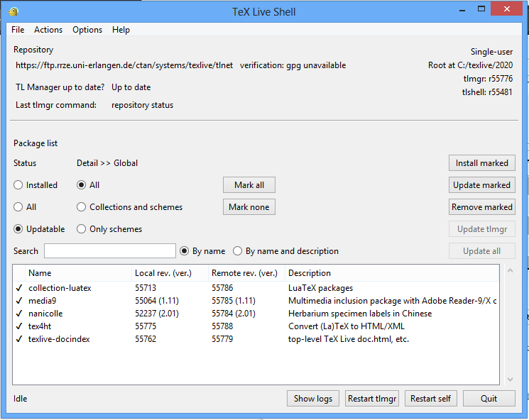The width and height of the screenshot is (529, 420).
Task: Click Show logs button
Action: click(x=312, y=399)
